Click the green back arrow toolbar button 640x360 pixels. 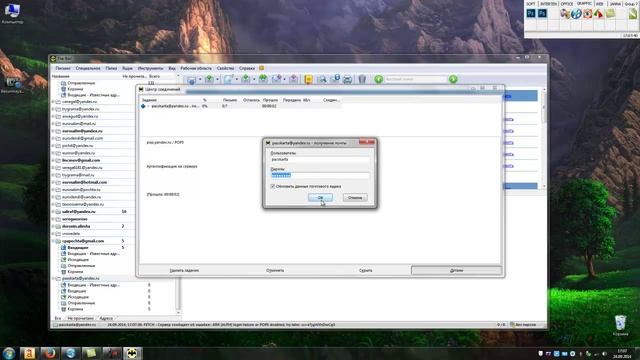(378, 79)
